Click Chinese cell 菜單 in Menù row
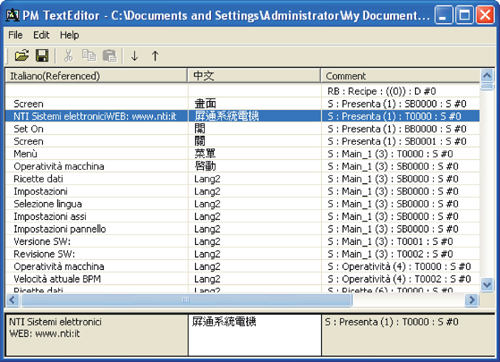 [x=205, y=154]
